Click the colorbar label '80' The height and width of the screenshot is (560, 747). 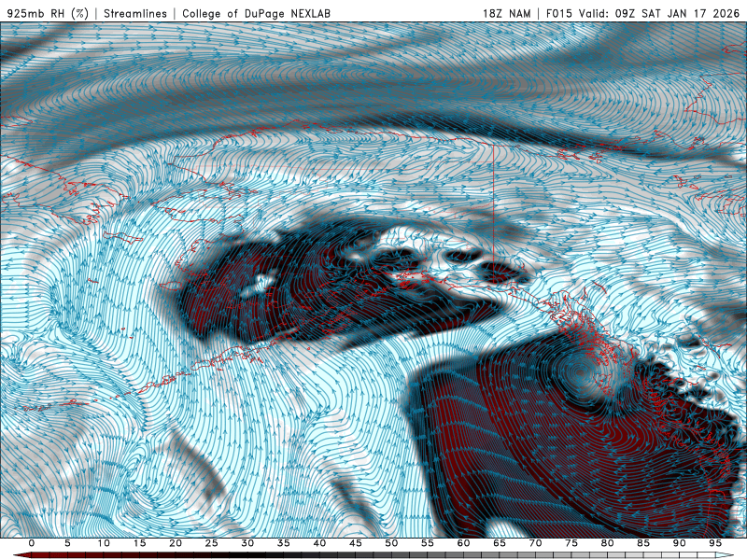tap(608, 543)
